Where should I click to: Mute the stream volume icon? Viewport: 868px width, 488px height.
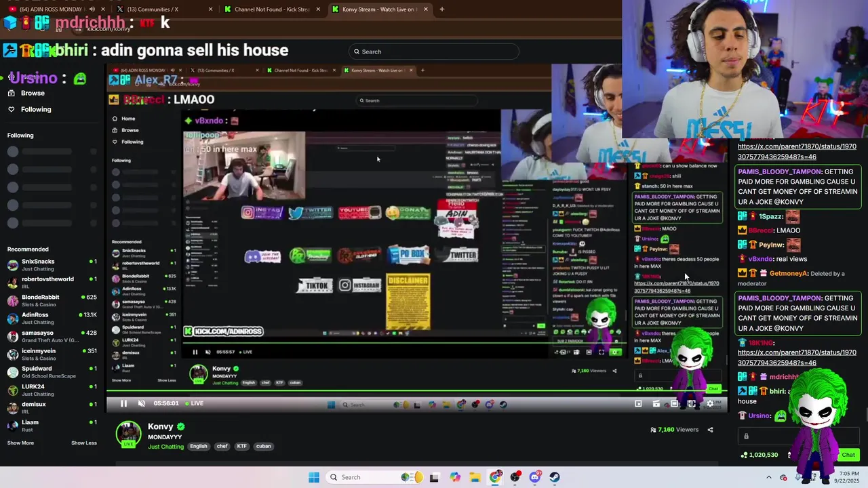point(141,403)
